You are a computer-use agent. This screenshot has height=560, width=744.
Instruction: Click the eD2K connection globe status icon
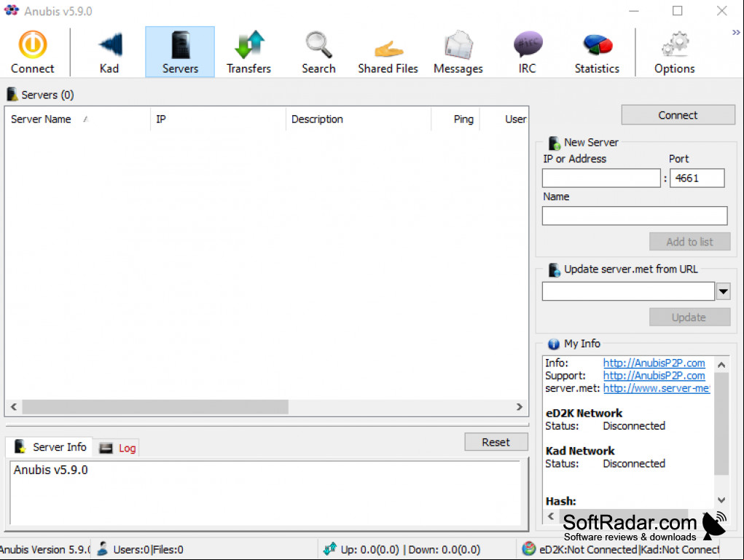coord(528,549)
